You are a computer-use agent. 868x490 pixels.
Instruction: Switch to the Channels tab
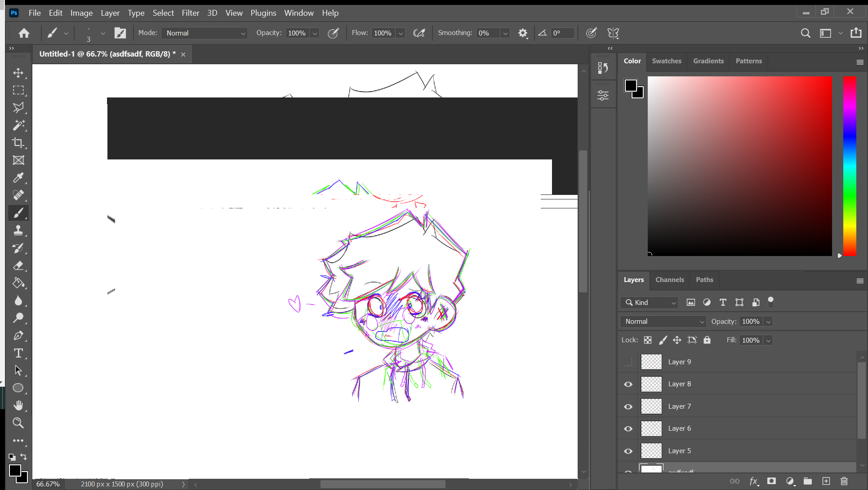coord(669,280)
